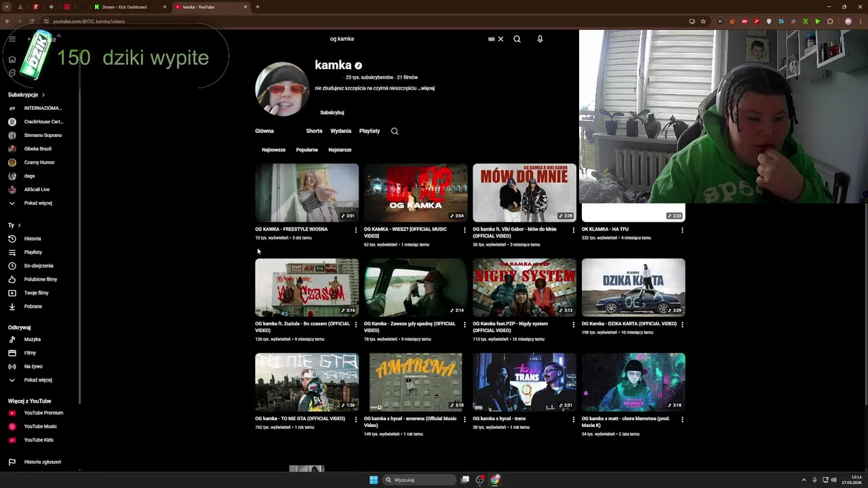Open Muzyka under Odkrywaj
This screenshot has height=488, width=868.
[32, 339]
